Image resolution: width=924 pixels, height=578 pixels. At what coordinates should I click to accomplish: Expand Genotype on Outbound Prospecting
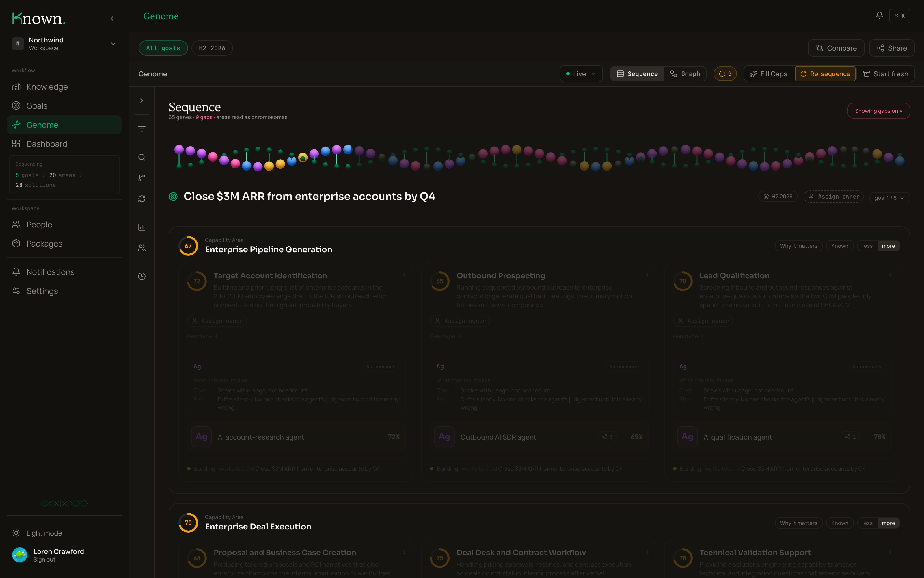click(x=445, y=336)
